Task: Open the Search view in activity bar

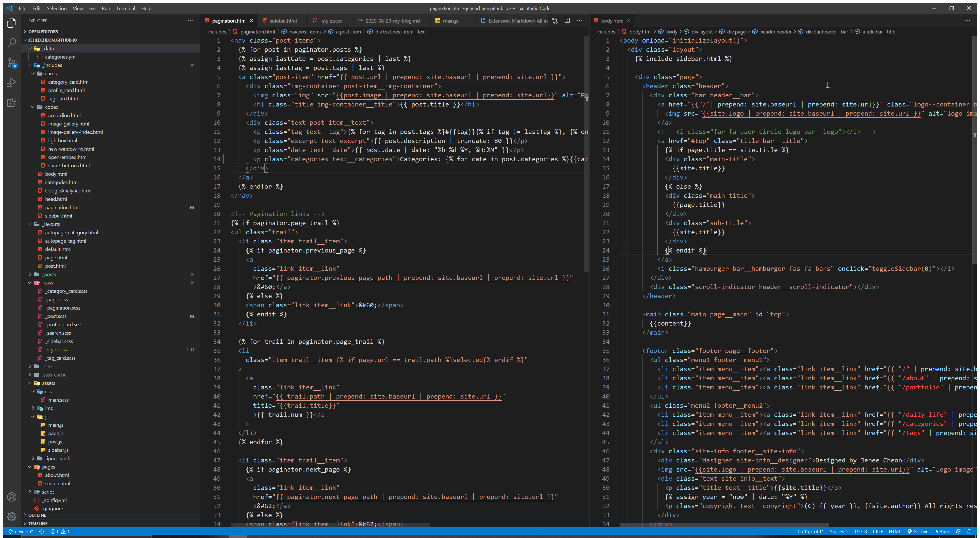Action: [x=11, y=43]
